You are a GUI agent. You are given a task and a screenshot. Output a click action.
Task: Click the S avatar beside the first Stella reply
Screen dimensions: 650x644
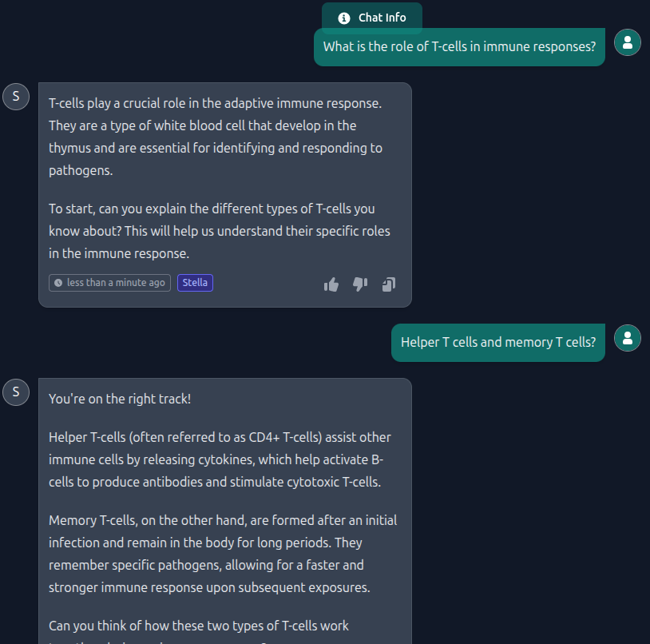coord(16,97)
